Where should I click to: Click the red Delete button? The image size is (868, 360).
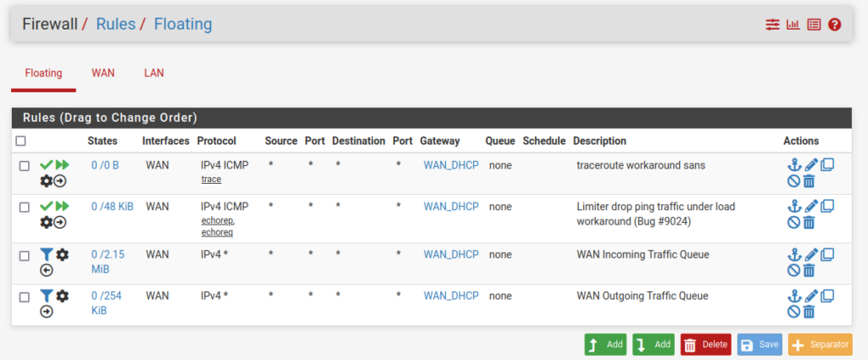705,345
